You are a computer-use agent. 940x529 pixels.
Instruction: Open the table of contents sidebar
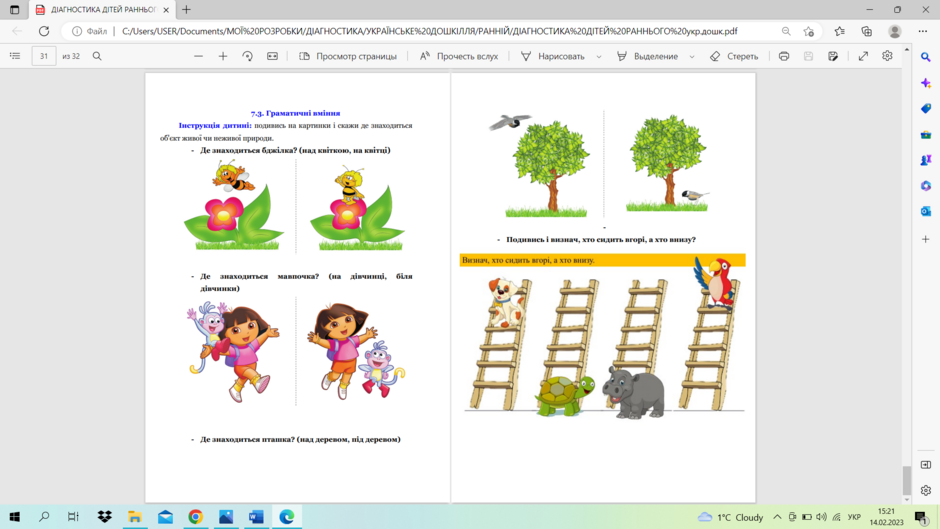(x=15, y=56)
